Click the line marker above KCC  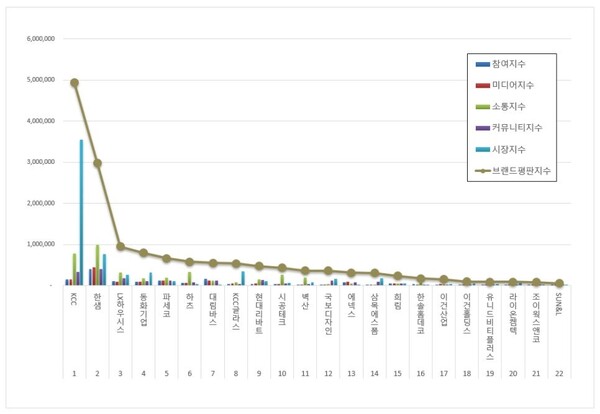[x=75, y=83]
